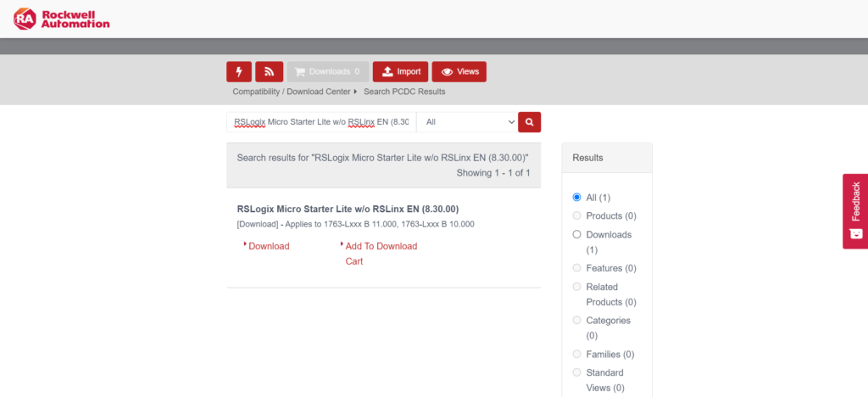
Task: Select the Standard Views (0) radio filter
Action: pos(576,372)
